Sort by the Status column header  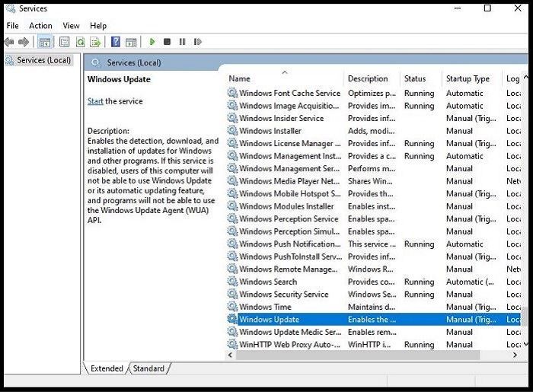415,78
